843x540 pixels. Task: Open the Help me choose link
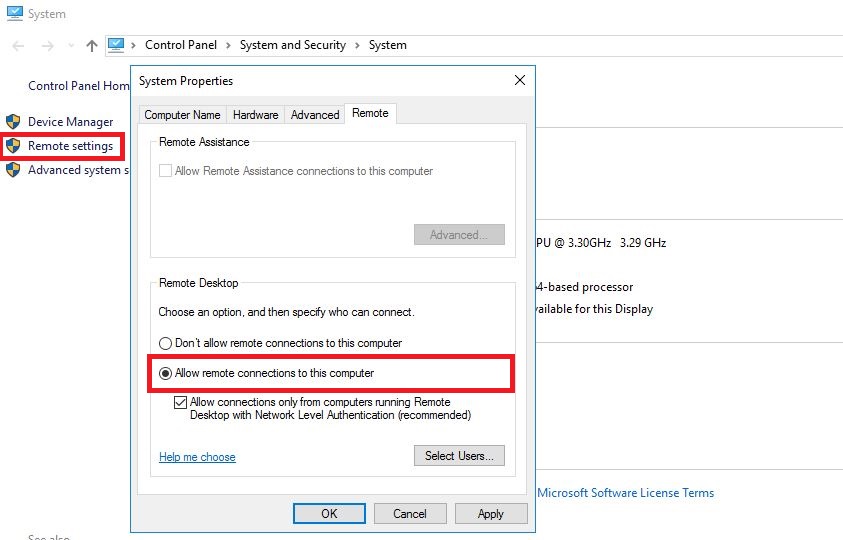[x=197, y=457]
